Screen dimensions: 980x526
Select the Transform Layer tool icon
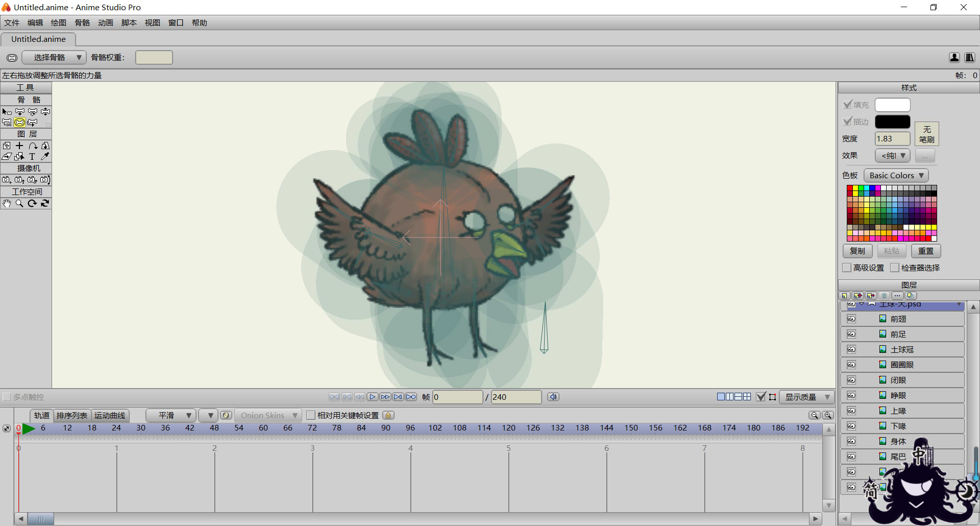click(7, 146)
